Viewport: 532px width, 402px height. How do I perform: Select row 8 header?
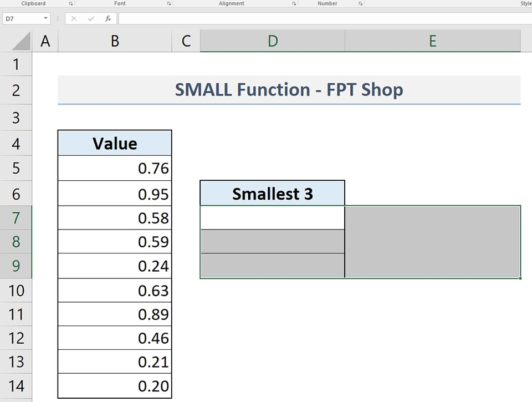16,241
